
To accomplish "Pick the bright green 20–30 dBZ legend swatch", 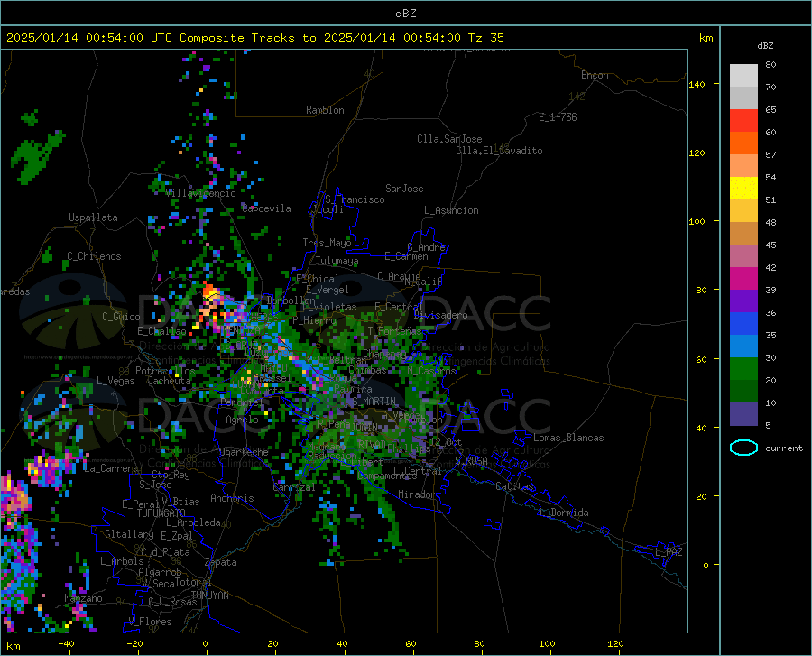I will (743, 369).
